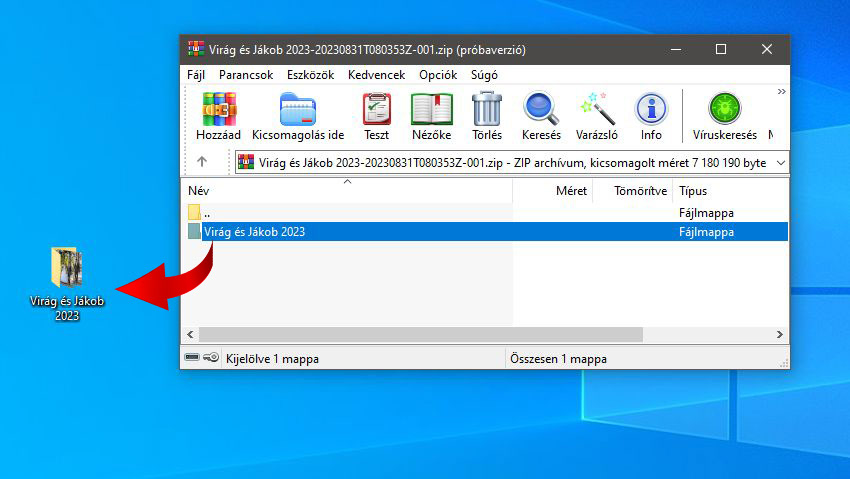Click folder icon of Virág és Jákob 2023 row
Viewport: 850px width, 479px height.
(194, 231)
